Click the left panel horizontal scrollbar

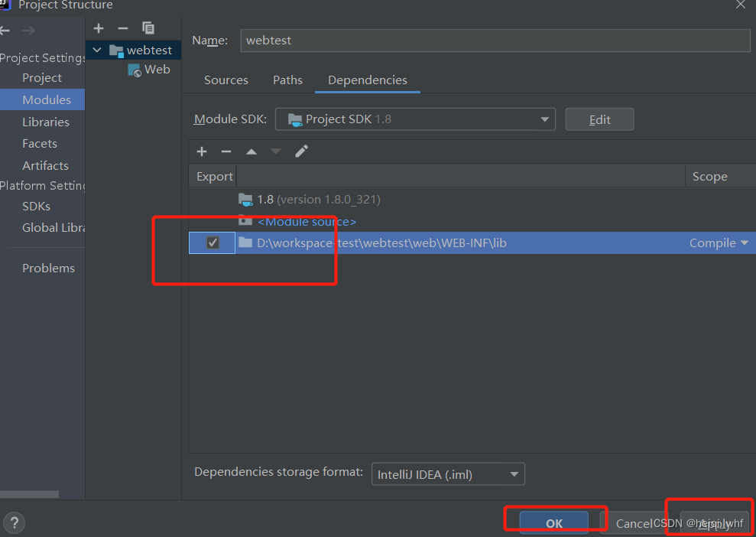click(x=29, y=494)
